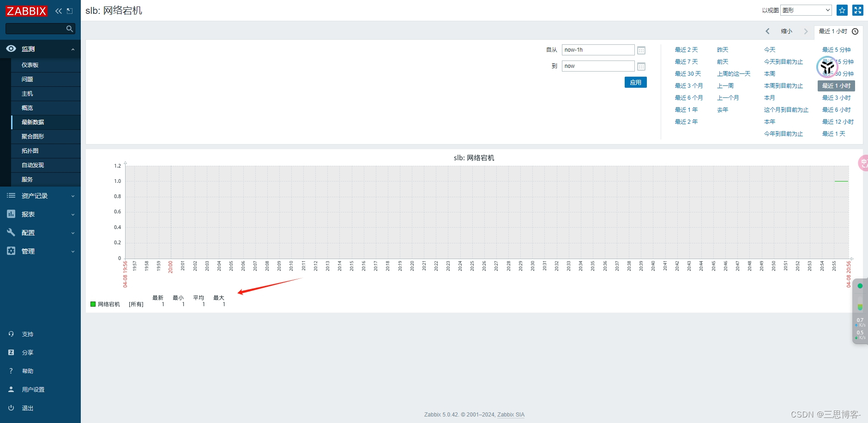868x423 pixels.
Task: Toggle fullscreen kiosk mode icon
Action: (x=858, y=10)
